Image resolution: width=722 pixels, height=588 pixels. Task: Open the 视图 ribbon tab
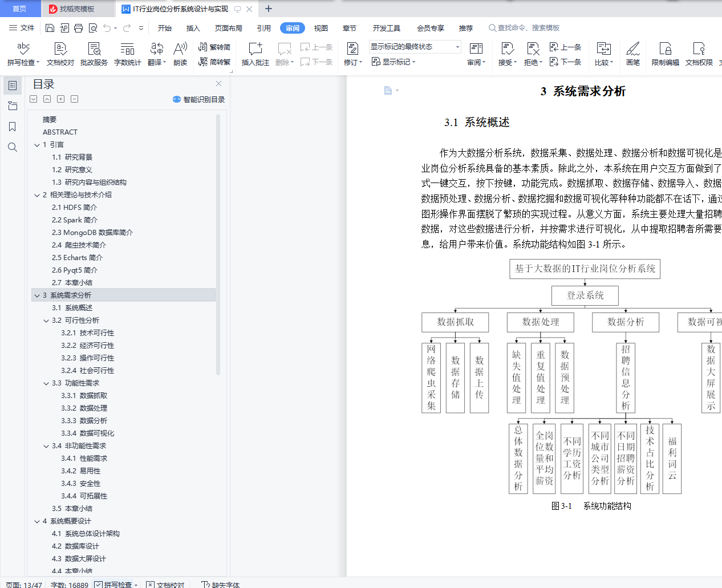(321, 28)
